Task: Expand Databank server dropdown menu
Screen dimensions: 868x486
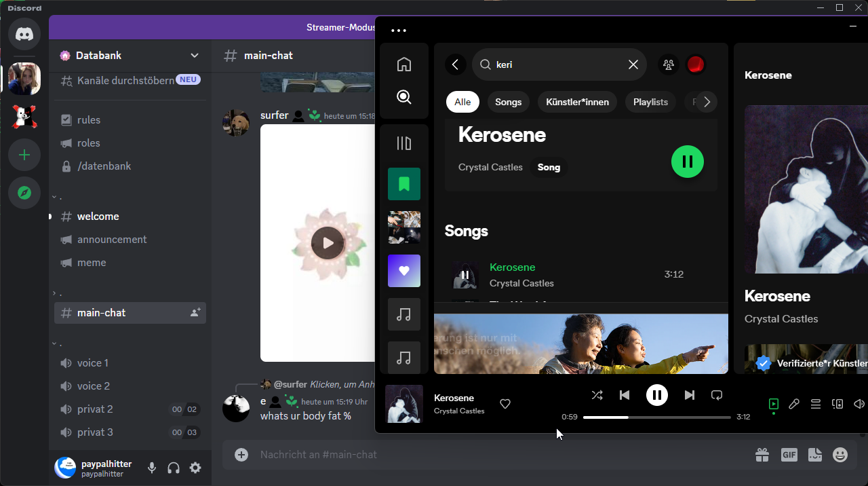Action: (195, 56)
